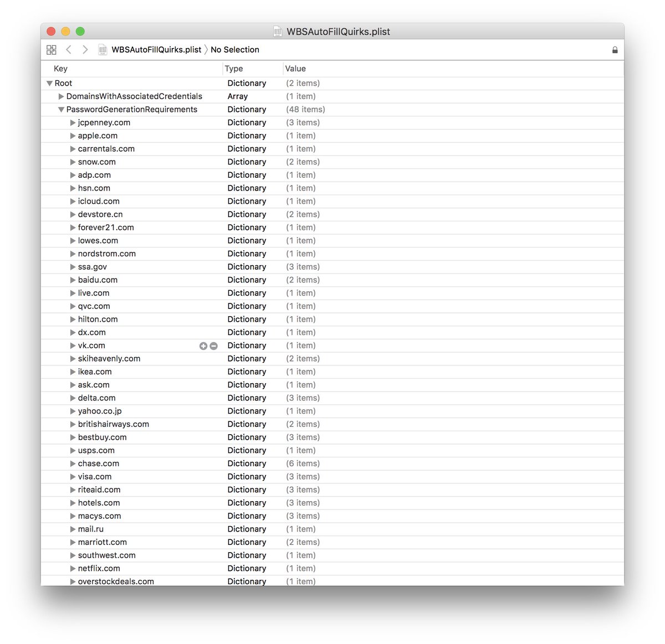Screen dimensions: 665x644
Task: Click the document icon in the title bar
Action: [x=278, y=32]
